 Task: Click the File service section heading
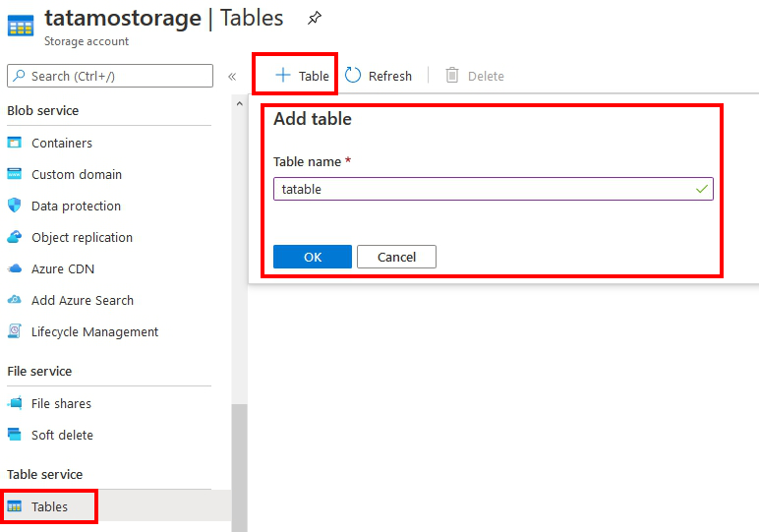tap(39, 372)
